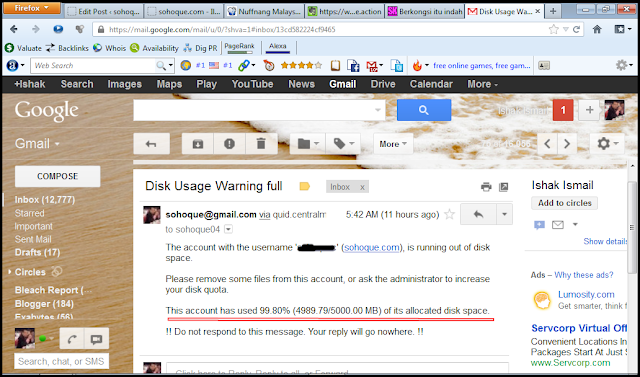This screenshot has height=377, width=640.
Task: Open the Sent Mail folder
Action: click(33, 239)
